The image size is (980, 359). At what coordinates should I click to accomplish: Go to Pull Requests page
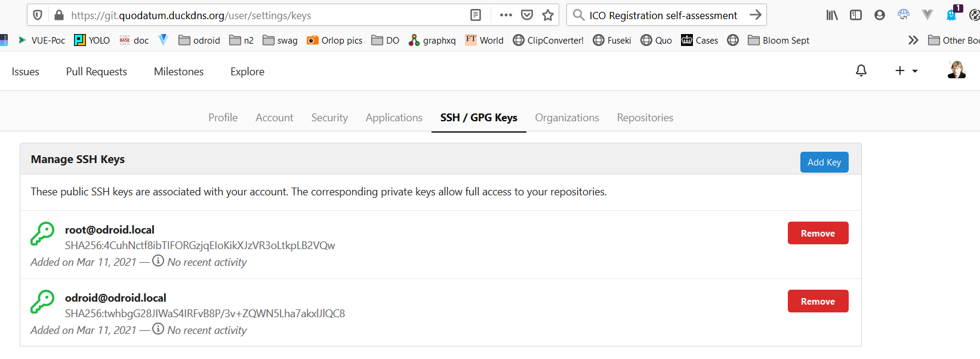97,72
